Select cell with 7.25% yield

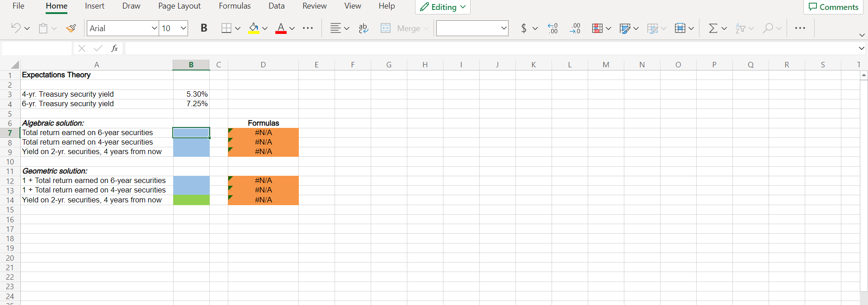click(191, 103)
